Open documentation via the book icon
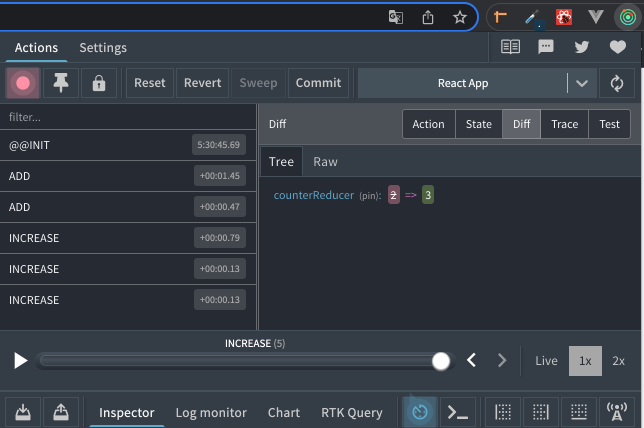Screen dimensions: 644x428 (511, 47)
